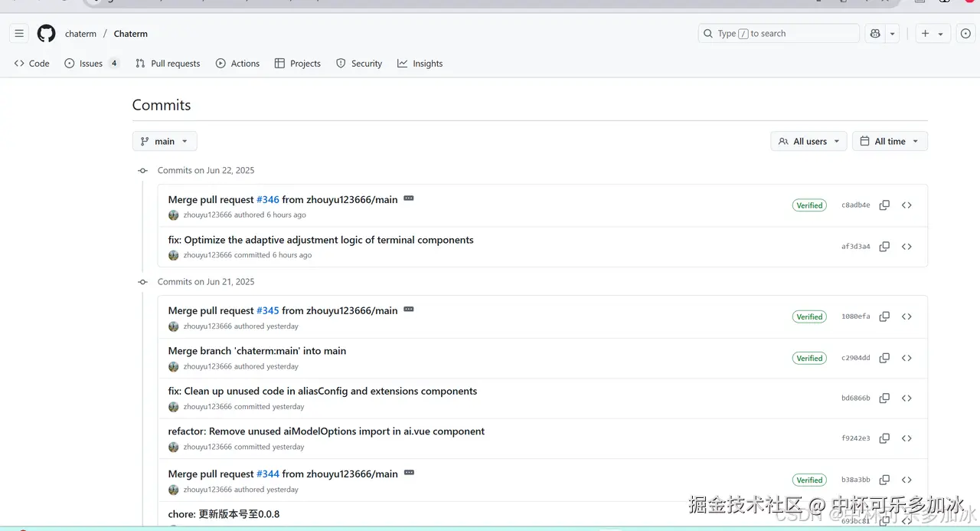Open the chore 0.0.8 version commit
Image resolution: width=980 pixels, height=531 pixels.
pyautogui.click(x=224, y=514)
